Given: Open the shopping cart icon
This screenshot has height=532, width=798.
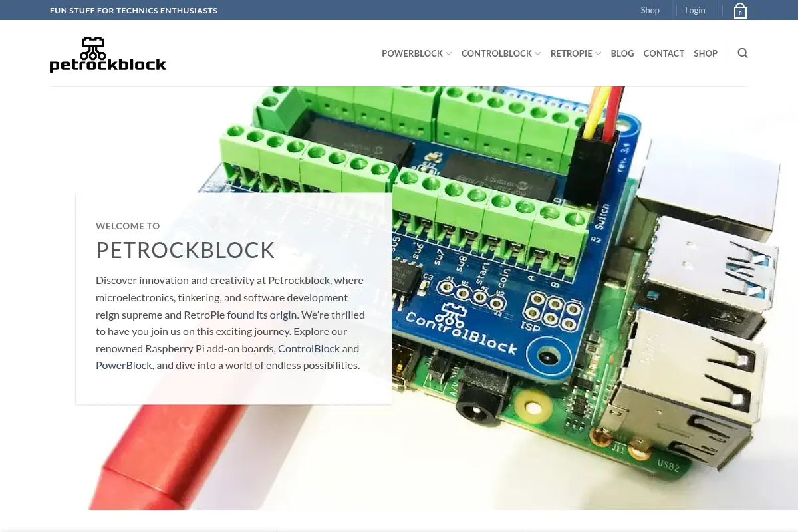Looking at the screenshot, I should tap(740, 11).
